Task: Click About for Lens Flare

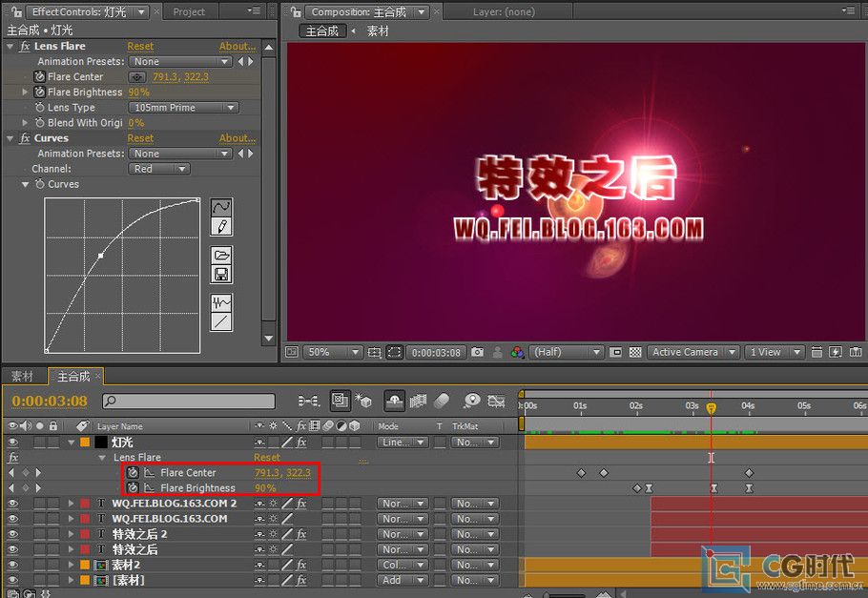Action: [x=238, y=47]
